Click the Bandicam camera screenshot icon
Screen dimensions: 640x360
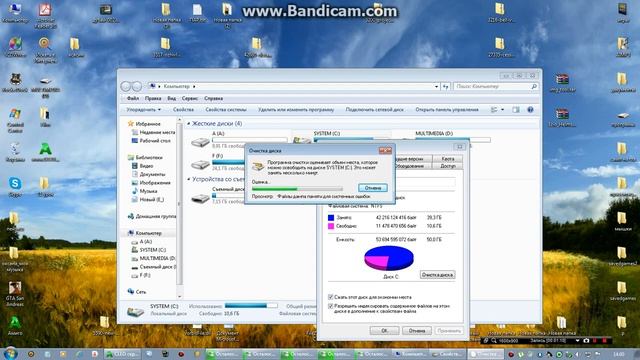pos(586,340)
